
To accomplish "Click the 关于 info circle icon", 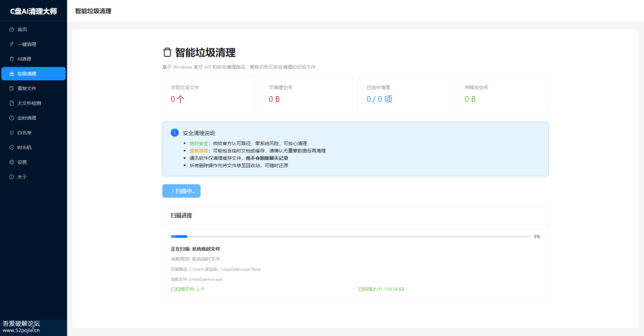I will point(11,177).
